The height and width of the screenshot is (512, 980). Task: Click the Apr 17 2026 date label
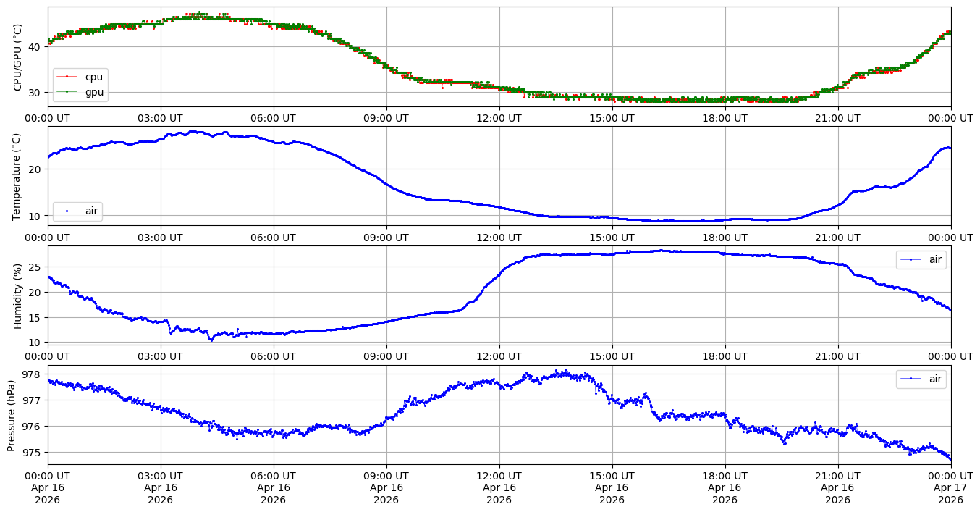click(950, 494)
